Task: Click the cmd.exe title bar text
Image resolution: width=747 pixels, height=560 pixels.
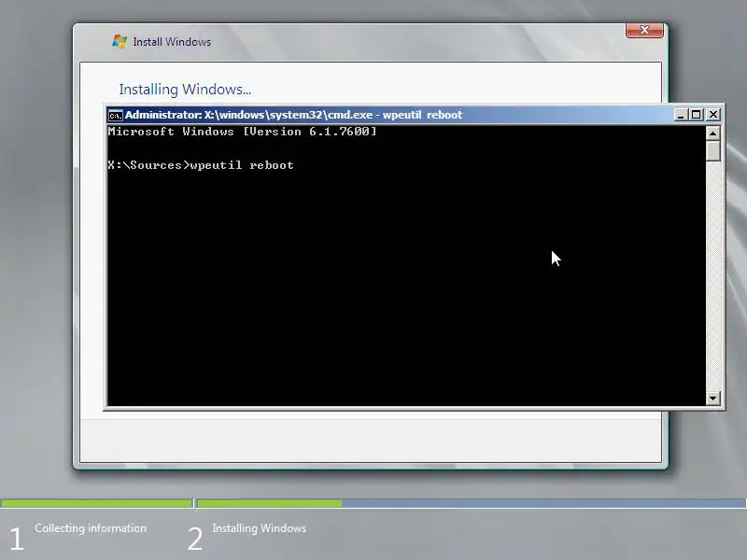Action: pos(293,115)
